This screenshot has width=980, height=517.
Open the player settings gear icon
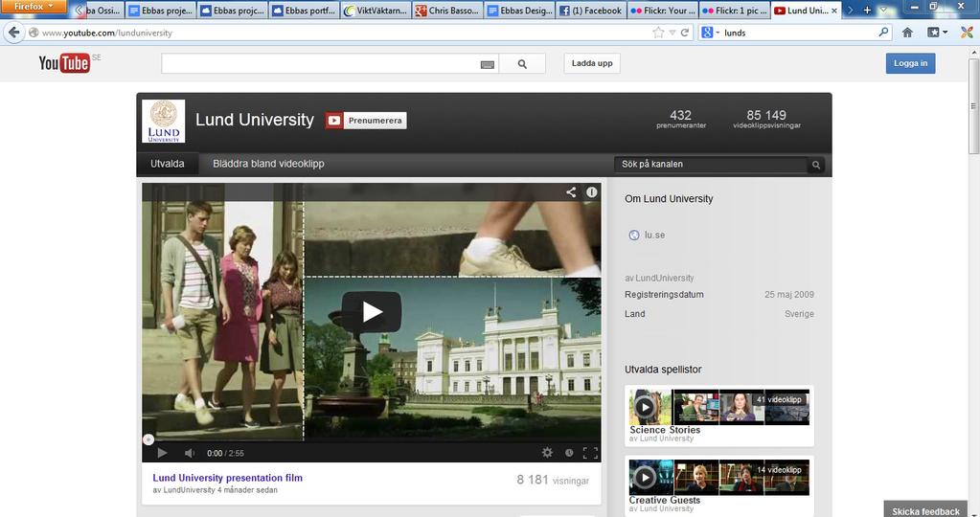[548, 453]
